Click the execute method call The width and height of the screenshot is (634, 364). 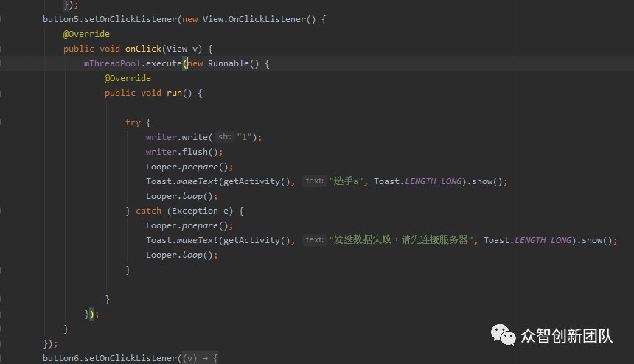[164, 63]
